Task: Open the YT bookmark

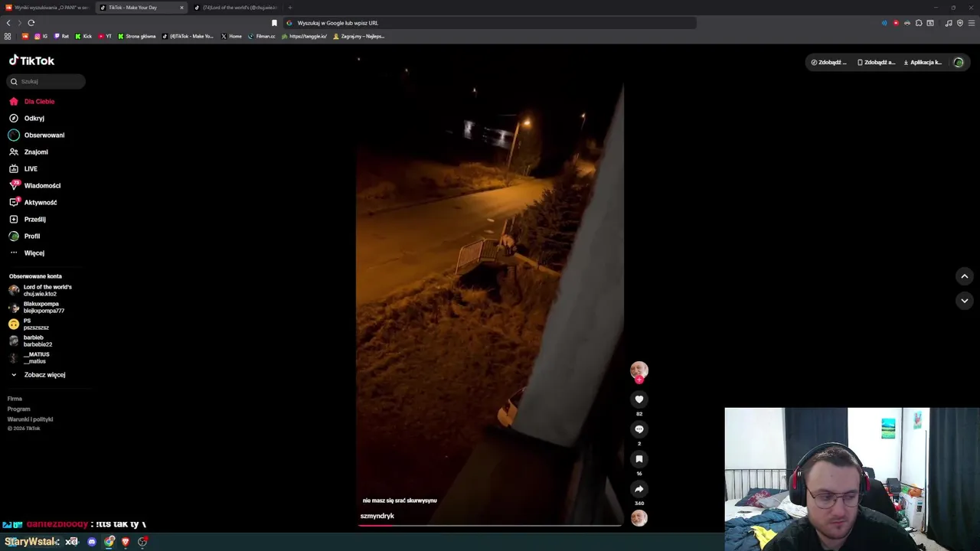Action: click(x=105, y=36)
